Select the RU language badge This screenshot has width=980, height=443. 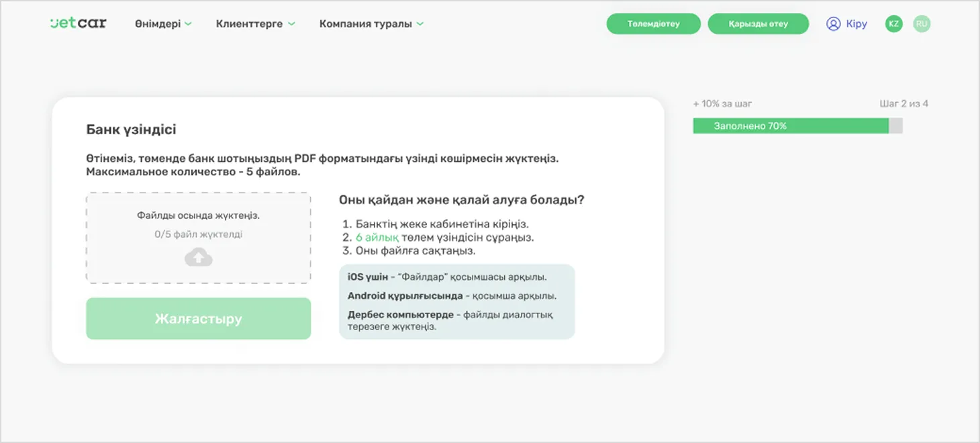[922, 23]
